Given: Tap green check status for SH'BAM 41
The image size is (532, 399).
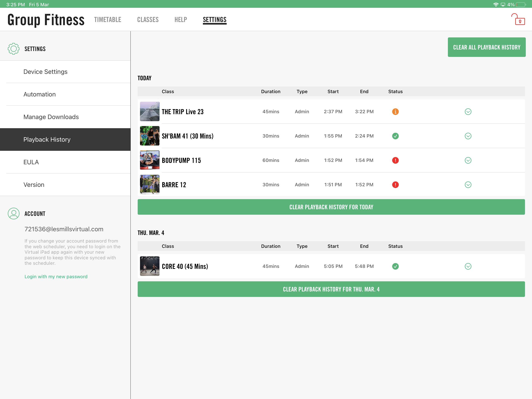Looking at the screenshot, I should click(x=395, y=136).
